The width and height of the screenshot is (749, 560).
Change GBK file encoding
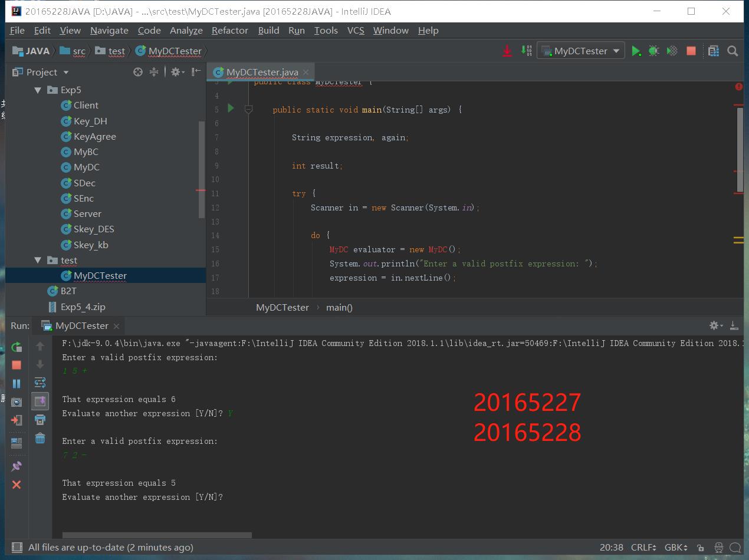click(676, 548)
